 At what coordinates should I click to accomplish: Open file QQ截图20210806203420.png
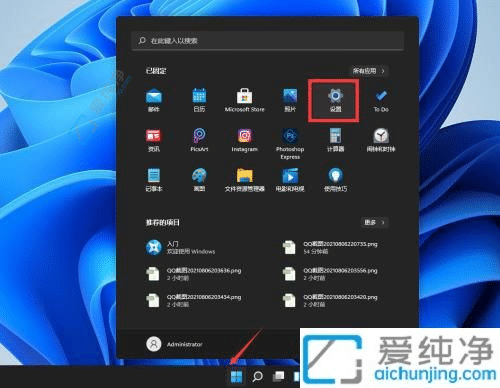click(330, 300)
